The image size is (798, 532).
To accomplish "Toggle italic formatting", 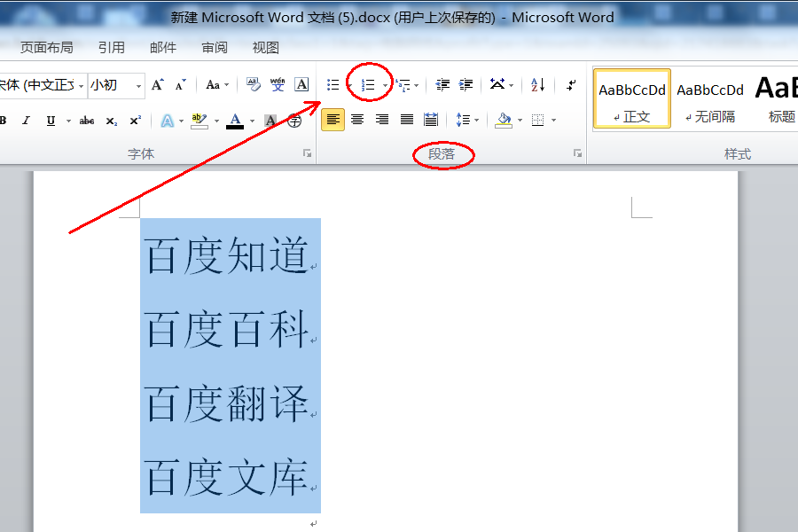I will (x=26, y=121).
